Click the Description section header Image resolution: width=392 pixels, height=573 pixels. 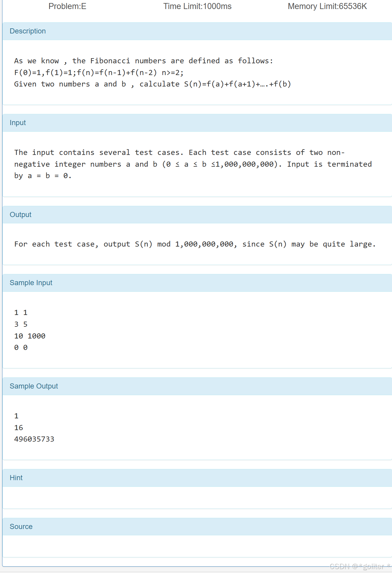coord(197,31)
